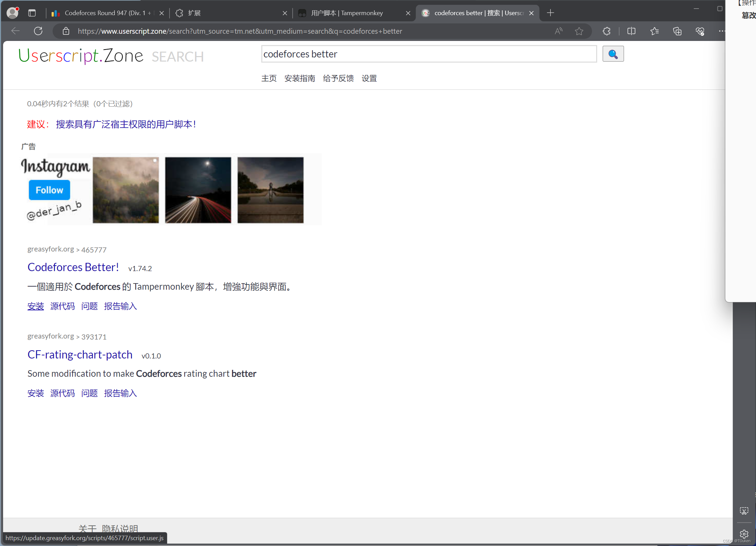Viewport: 756px width, 546px height.
Task: Install the Codeforces Better! script
Action: click(36, 306)
